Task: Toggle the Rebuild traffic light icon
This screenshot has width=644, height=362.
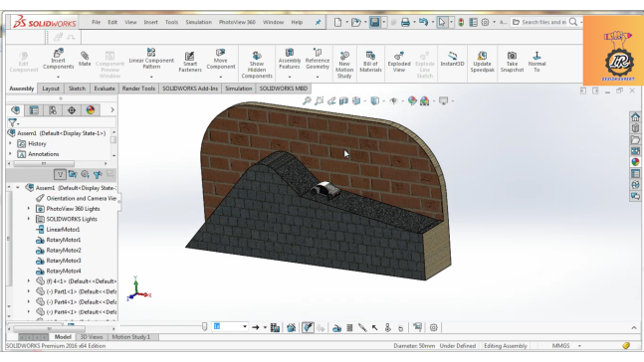Action: [461, 22]
